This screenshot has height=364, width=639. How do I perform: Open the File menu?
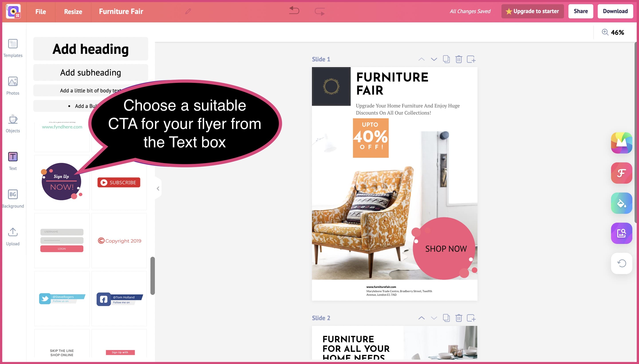point(40,11)
